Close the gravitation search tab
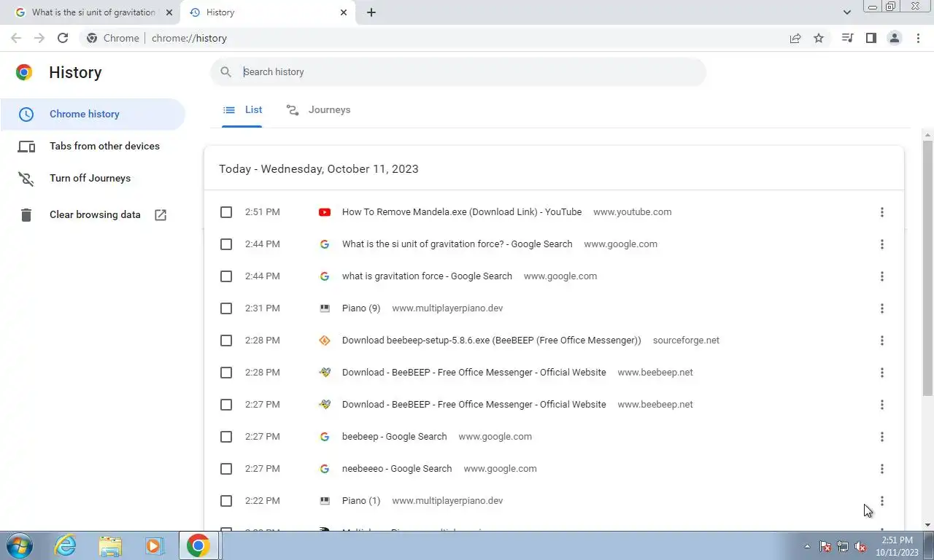 point(169,12)
